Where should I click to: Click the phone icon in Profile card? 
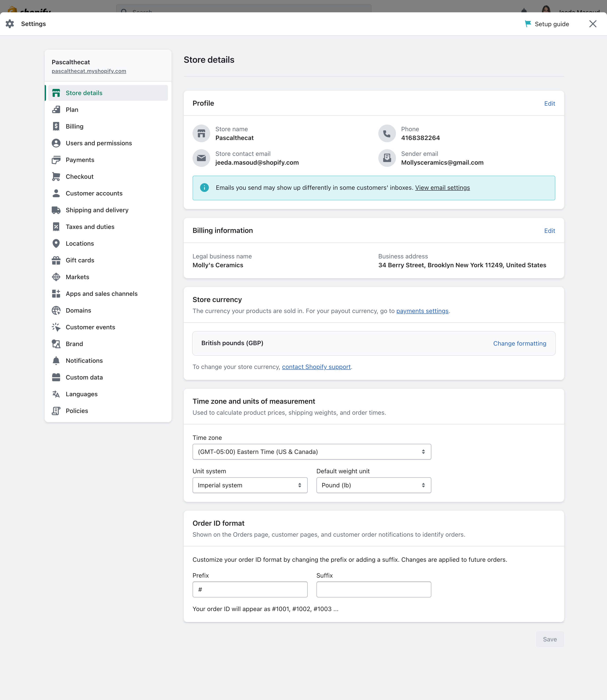point(387,133)
